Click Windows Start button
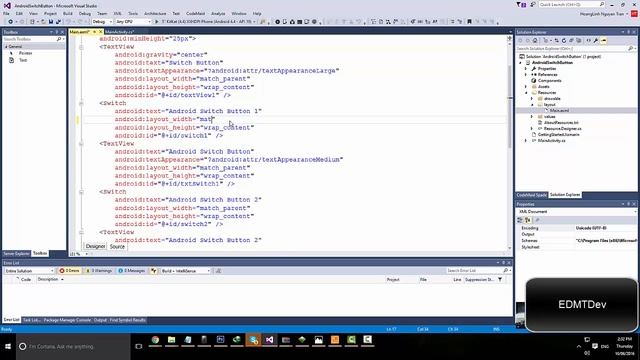This screenshot has width=640, height=360. tap(8, 347)
